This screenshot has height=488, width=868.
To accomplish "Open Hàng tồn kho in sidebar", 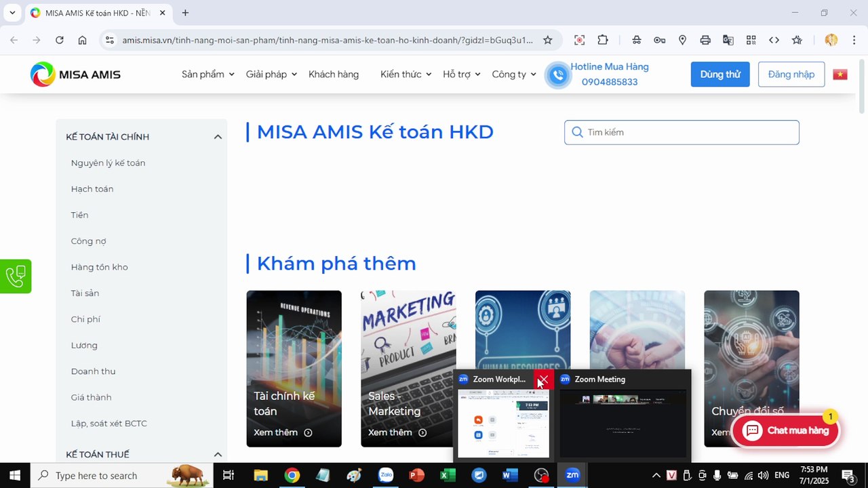I will [99, 267].
